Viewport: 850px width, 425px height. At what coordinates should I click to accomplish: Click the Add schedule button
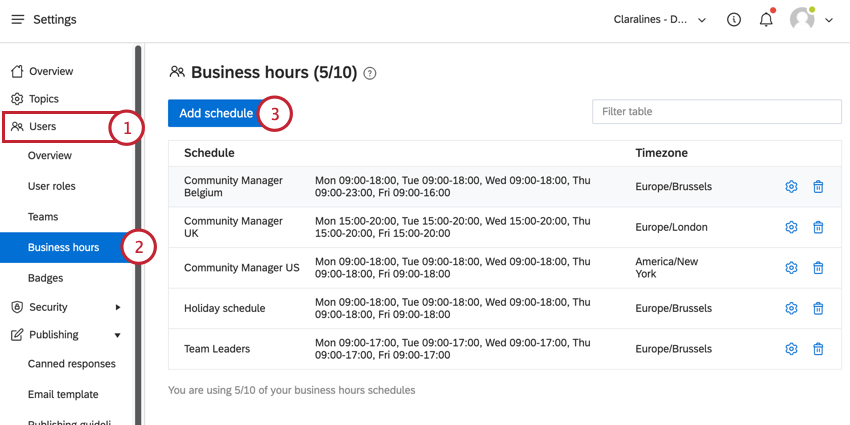tap(216, 113)
